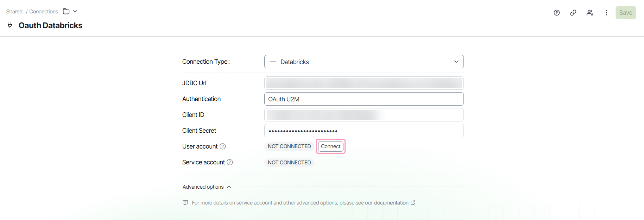Click the JDBC Url input field
The image size is (644, 220).
[x=364, y=83]
